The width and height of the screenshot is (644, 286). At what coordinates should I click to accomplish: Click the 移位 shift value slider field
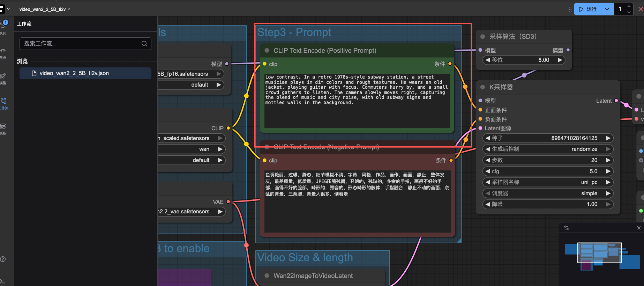click(523, 60)
